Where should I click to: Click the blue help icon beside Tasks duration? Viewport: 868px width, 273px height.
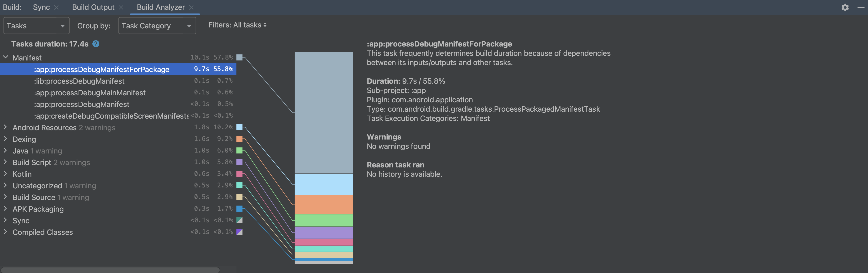tap(96, 44)
